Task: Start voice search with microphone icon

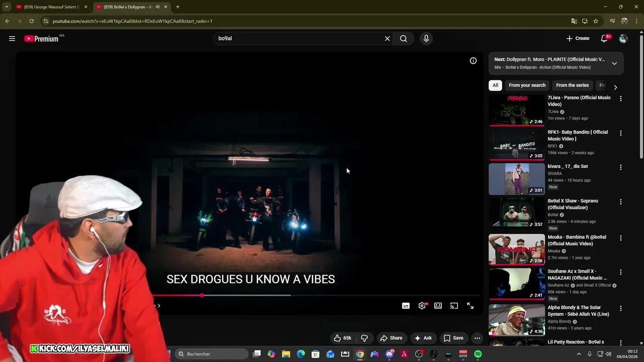Action: click(x=426, y=38)
